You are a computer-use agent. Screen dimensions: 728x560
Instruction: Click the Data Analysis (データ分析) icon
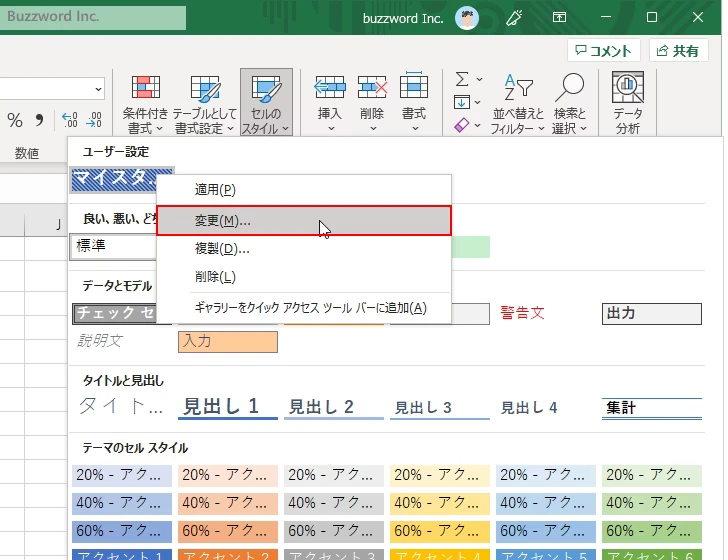(628, 87)
